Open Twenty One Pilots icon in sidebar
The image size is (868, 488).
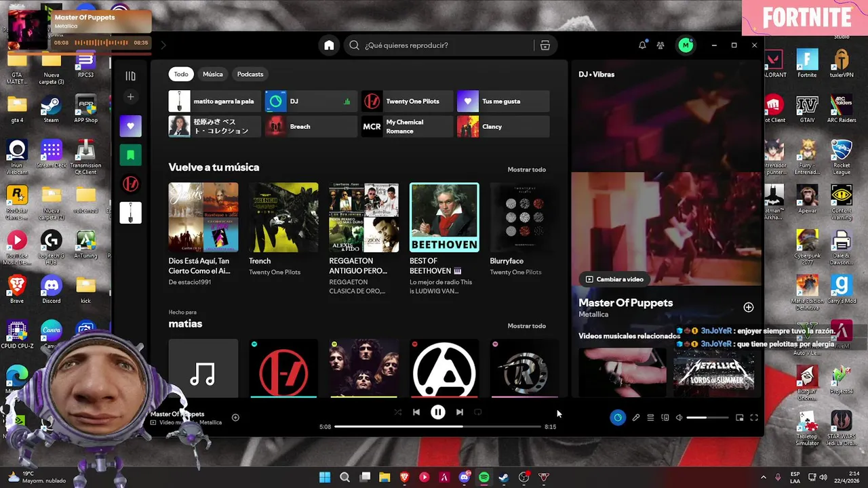click(130, 184)
